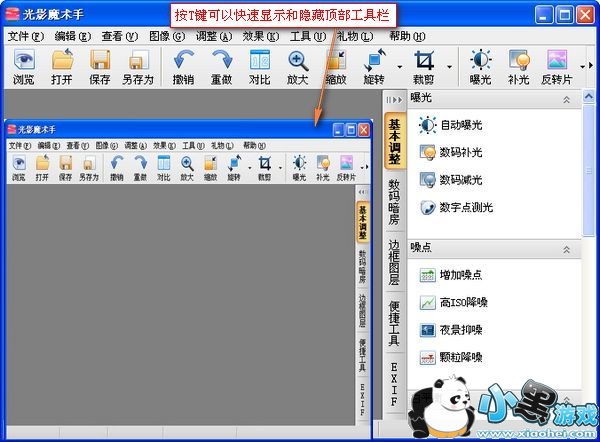Click 裁剪 crop icon in small inner window

[x=264, y=163]
